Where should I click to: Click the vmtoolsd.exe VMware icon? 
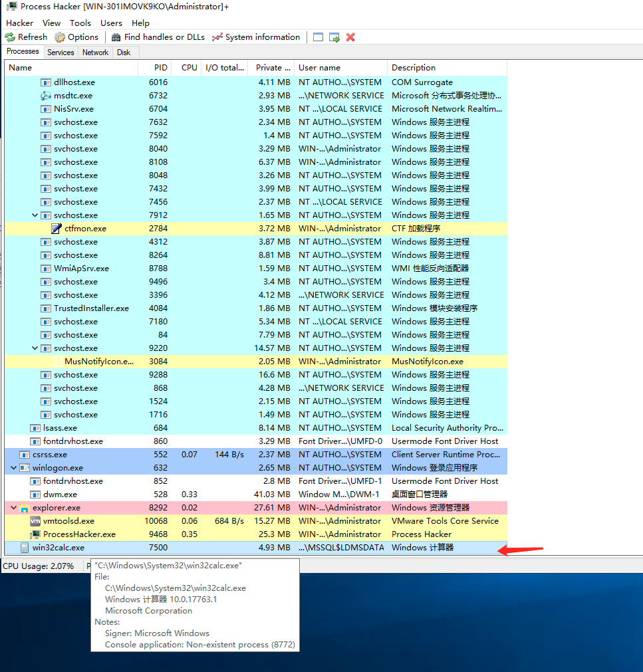(35, 521)
